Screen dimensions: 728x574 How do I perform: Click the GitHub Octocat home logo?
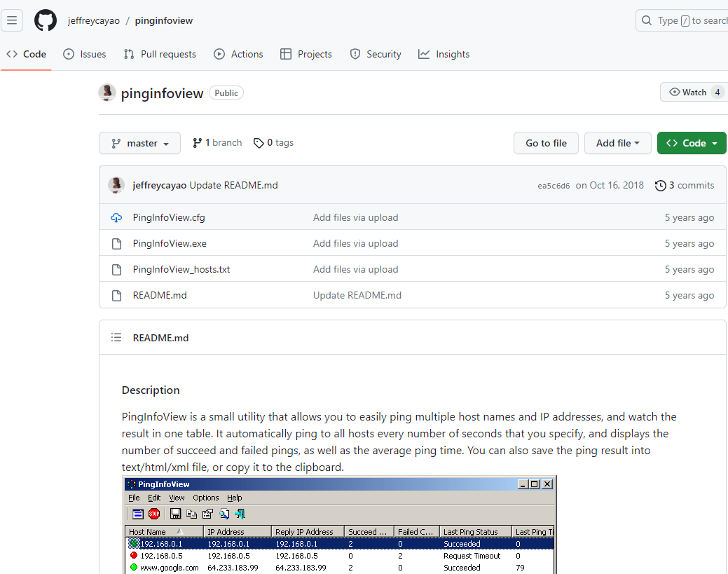point(45,20)
